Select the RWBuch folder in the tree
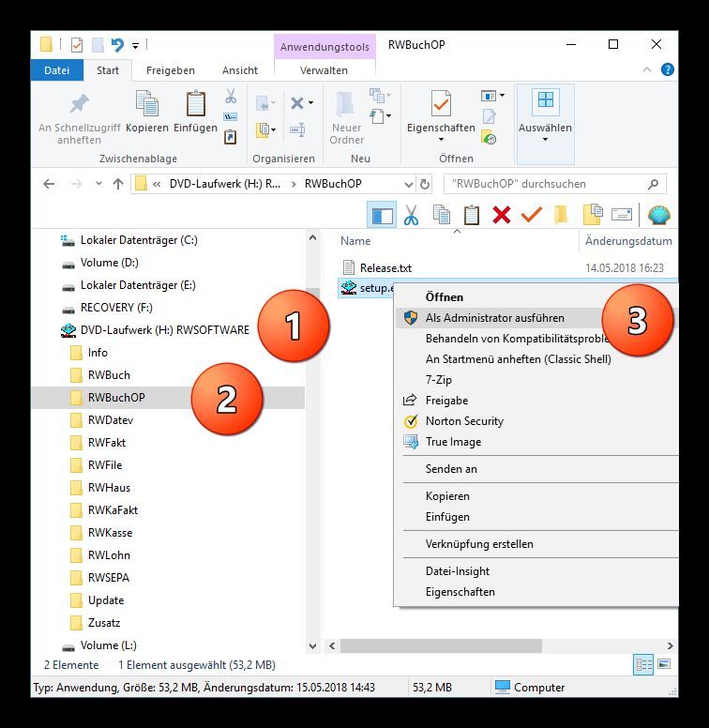This screenshot has width=709, height=728. 109,375
